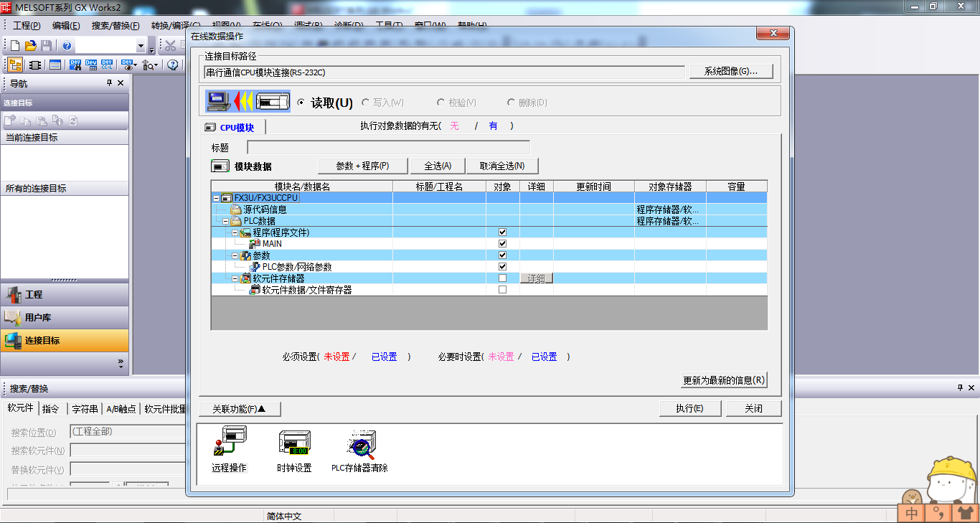This screenshot has height=523, width=980.
Task: Check the 软元件数据/文件寄存器 checkbox
Action: (x=503, y=290)
